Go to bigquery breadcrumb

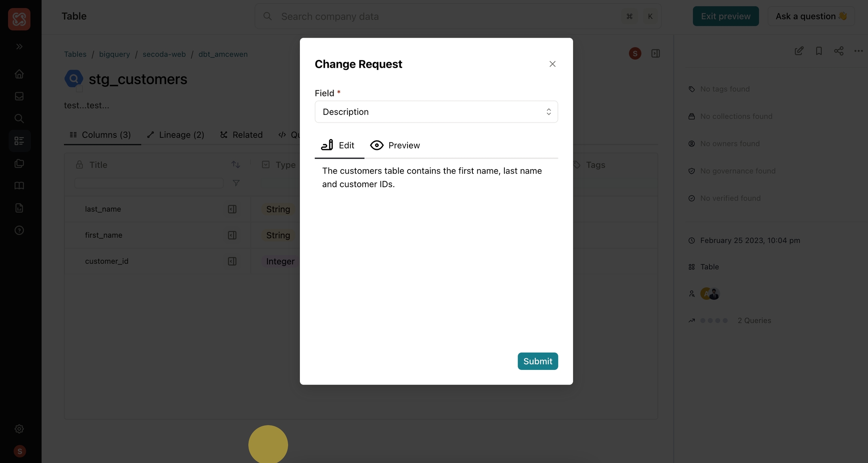click(x=115, y=54)
